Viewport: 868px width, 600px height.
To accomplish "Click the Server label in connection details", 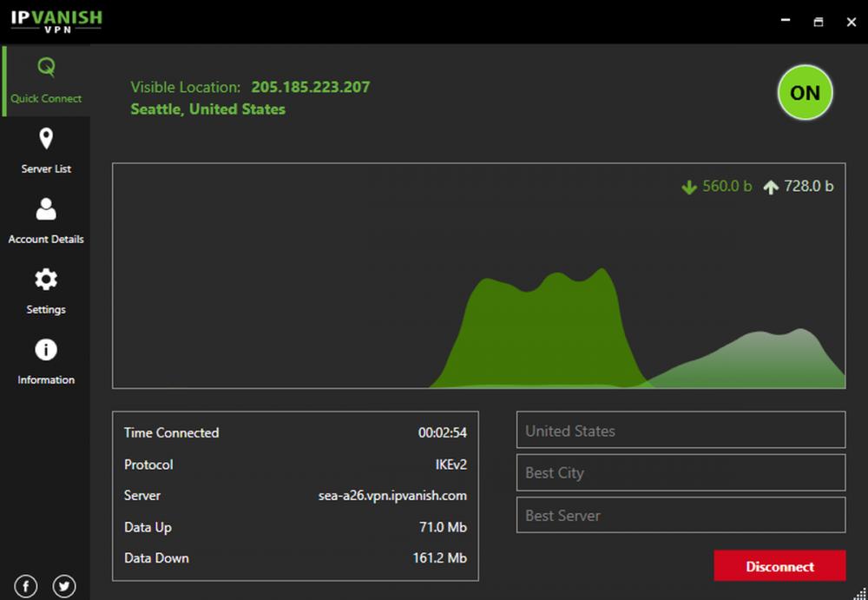I will pos(142,495).
